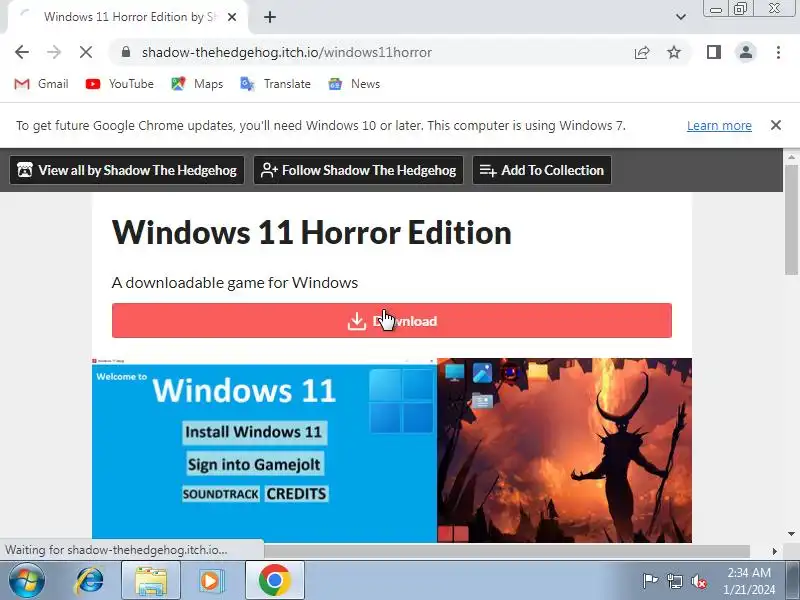Open the Chrome side panel
Image resolution: width=800 pixels, height=600 pixels.
[714, 52]
